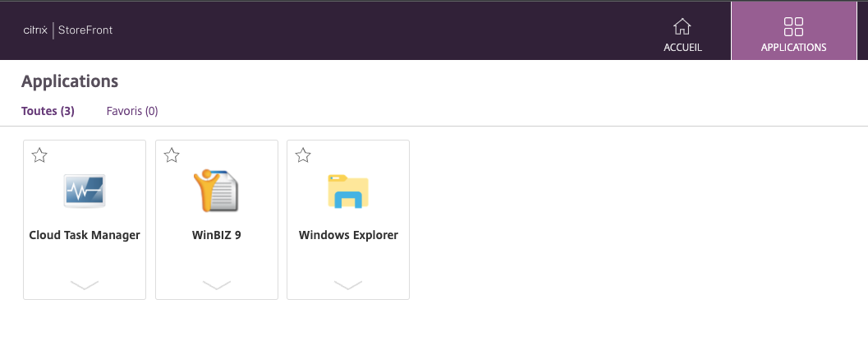This screenshot has height=341, width=868.
Task: Expand details chevron under WinBIZ 9
Action: pos(217,284)
